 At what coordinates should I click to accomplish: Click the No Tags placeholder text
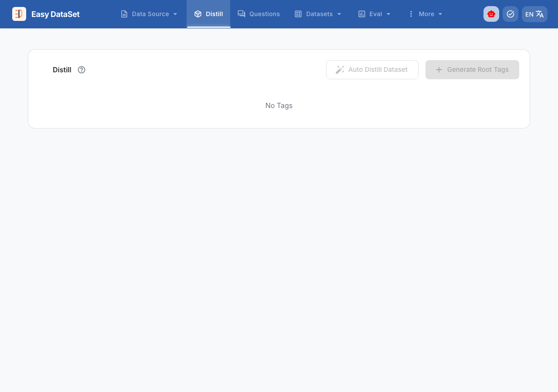(x=279, y=105)
